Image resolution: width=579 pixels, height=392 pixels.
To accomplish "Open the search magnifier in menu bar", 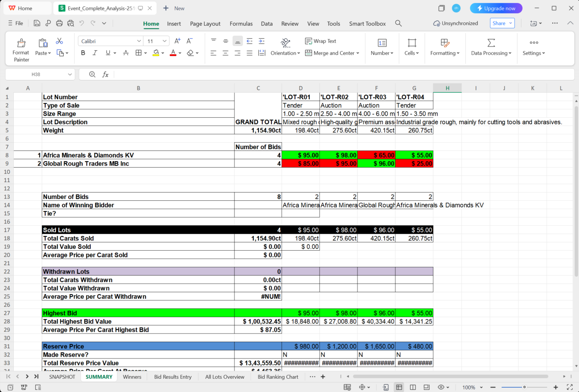I will [x=398, y=23].
